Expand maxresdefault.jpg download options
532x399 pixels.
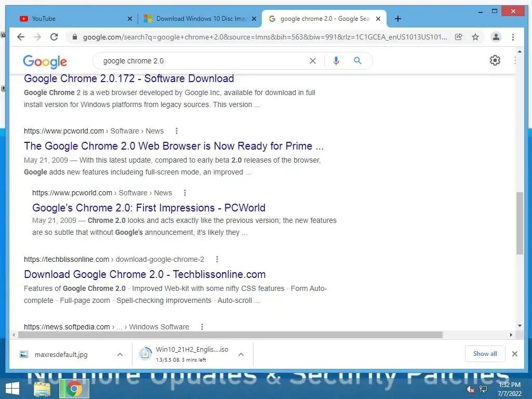(120, 354)
